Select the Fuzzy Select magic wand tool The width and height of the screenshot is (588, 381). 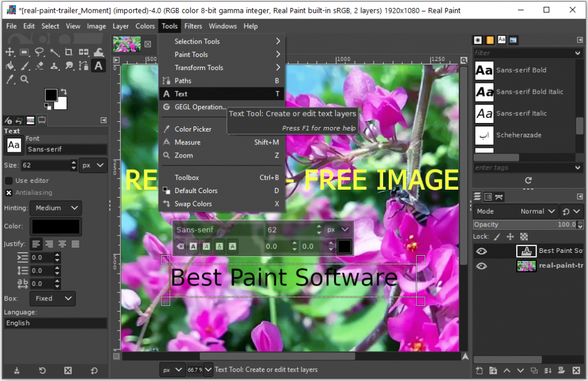point(55,52)
